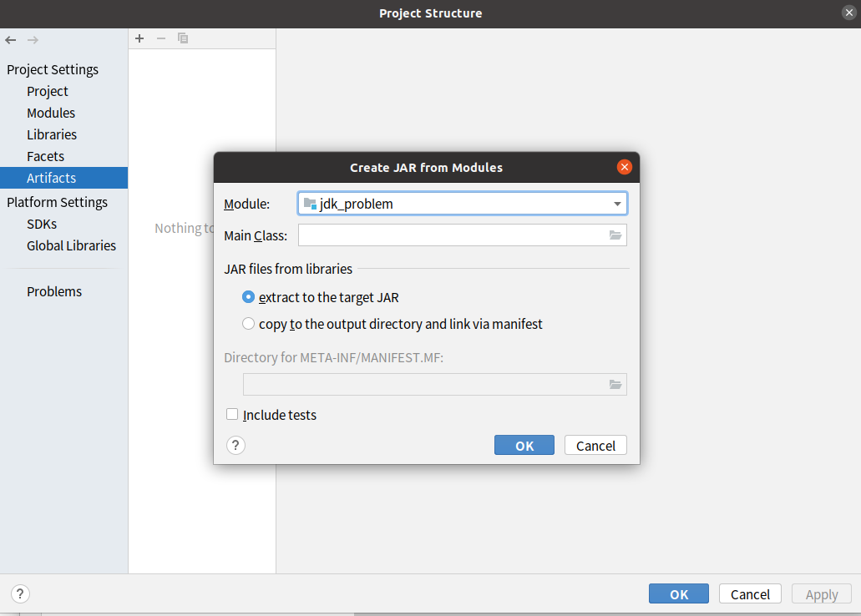Browse for Main Class using folder icon

pyautogui.click(x=615, y=235)
